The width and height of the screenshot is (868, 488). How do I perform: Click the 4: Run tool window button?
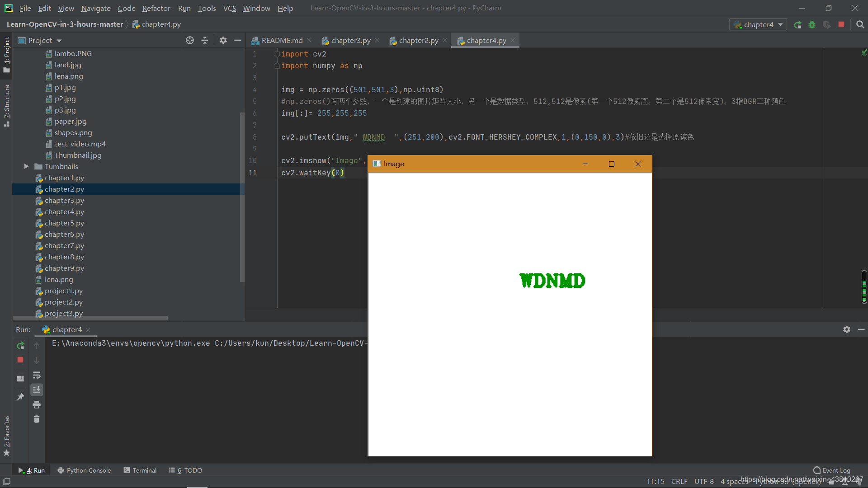coord(32,470)
